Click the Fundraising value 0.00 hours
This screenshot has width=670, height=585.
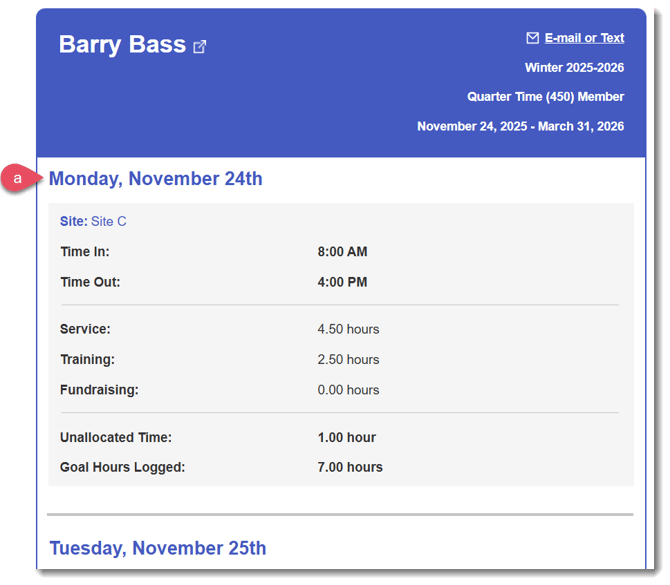tap(348, 390)
